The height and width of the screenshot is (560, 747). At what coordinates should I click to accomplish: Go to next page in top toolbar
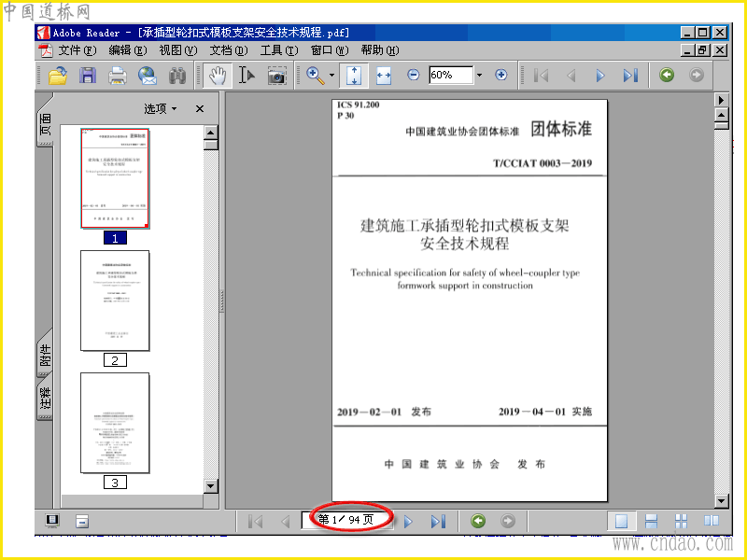pyautogui.click(x=600, y=76)
